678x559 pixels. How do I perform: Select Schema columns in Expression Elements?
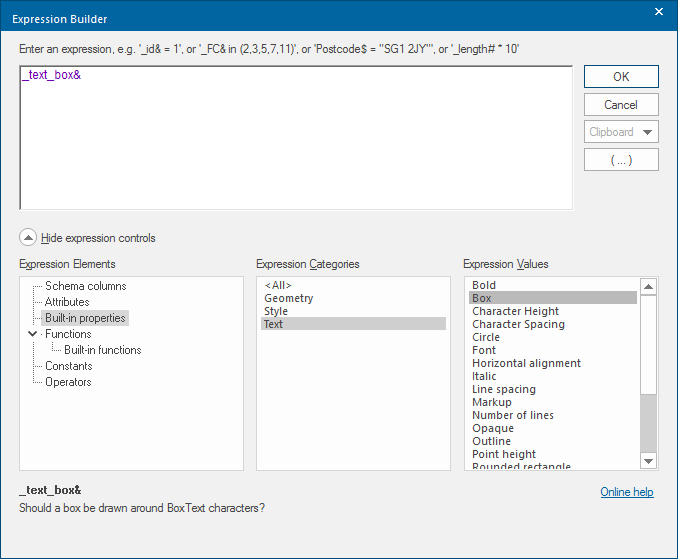pyautogui.click(x=85, y=286)
